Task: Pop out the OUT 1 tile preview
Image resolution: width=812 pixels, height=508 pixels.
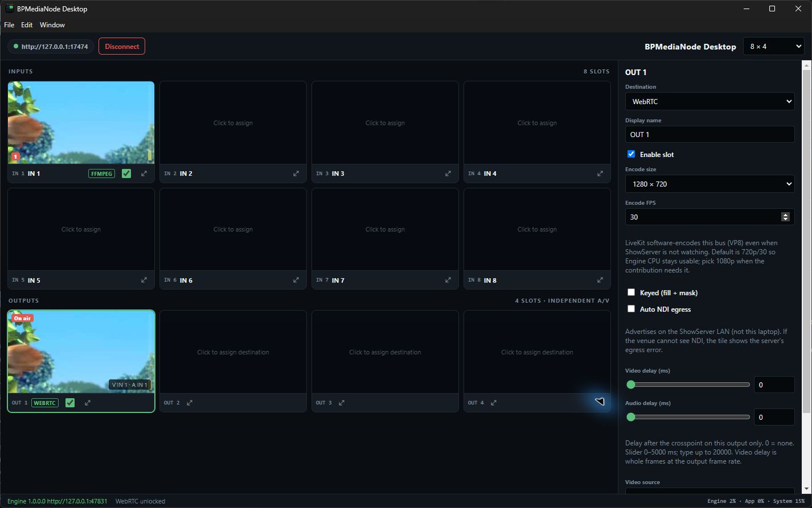Action: pyautogui.click(x=88, y=403)
